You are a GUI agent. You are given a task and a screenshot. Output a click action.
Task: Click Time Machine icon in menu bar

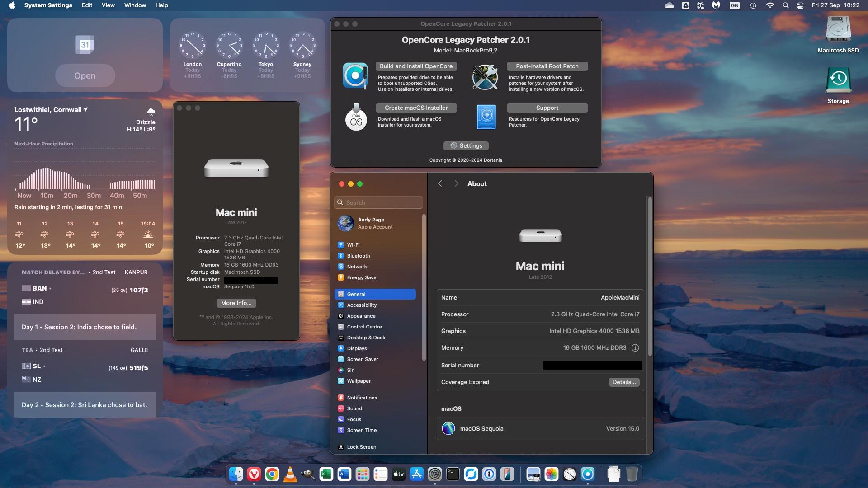tap(753, 5)
